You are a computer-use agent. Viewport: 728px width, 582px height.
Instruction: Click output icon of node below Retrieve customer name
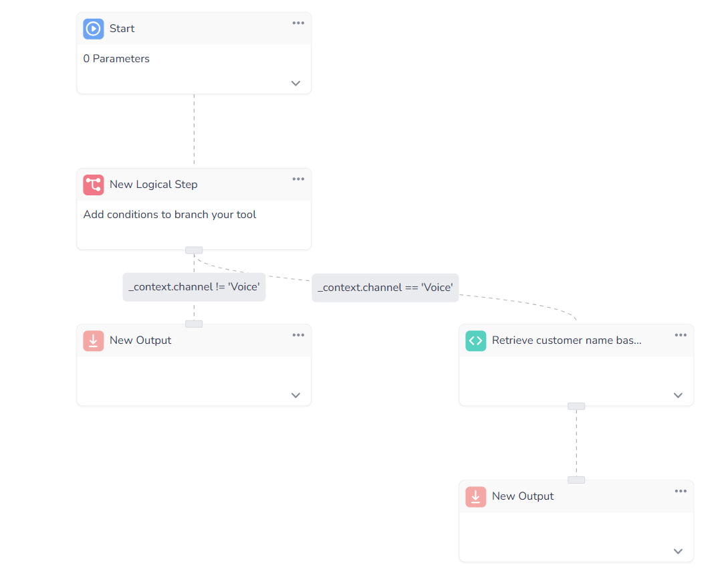tap(475, 496)
